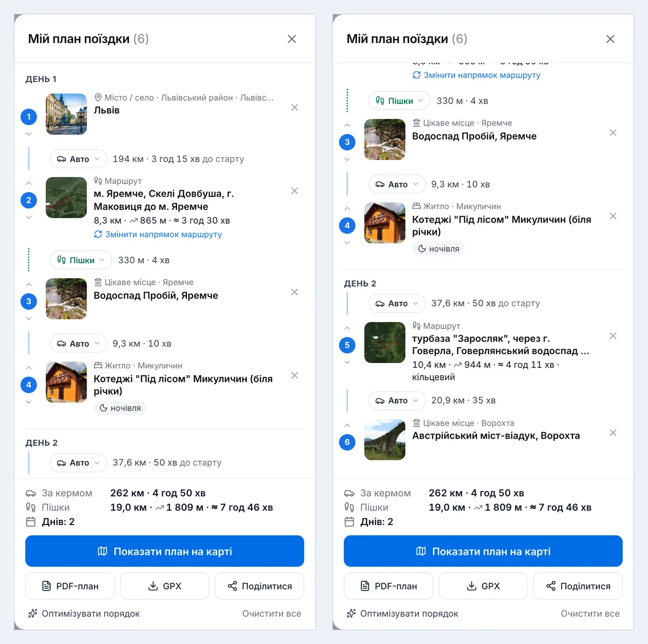This screenshot has width=648, height=644.
Task: Move Львів down using its chevron
Action: coord(29,134)
